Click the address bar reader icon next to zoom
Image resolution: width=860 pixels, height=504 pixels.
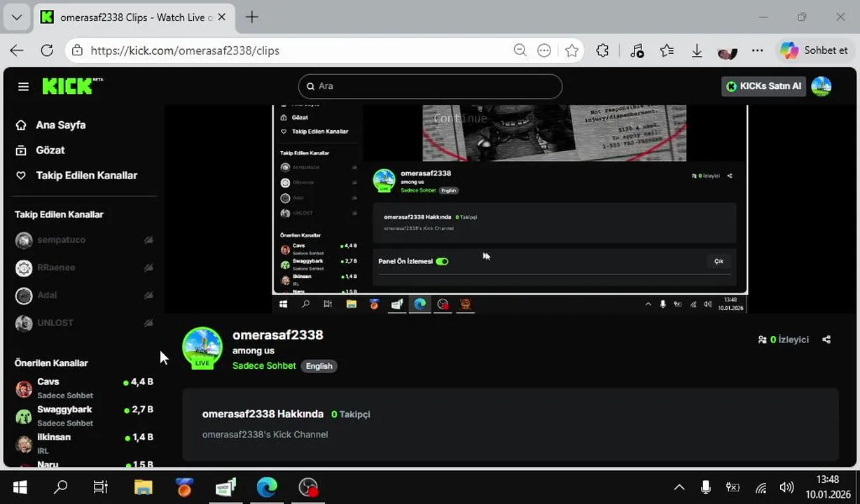coord(544,50)
